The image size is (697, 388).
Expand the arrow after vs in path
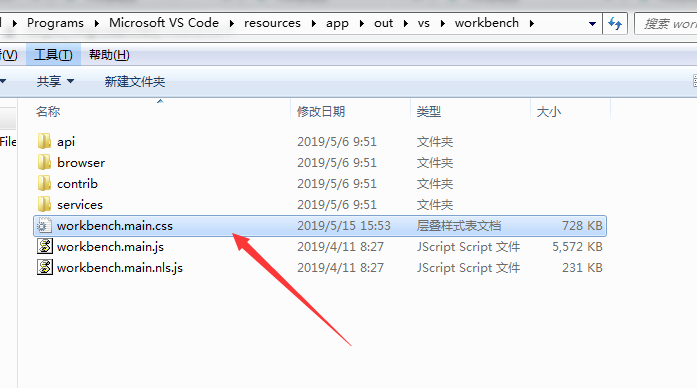tap(442, 24)
